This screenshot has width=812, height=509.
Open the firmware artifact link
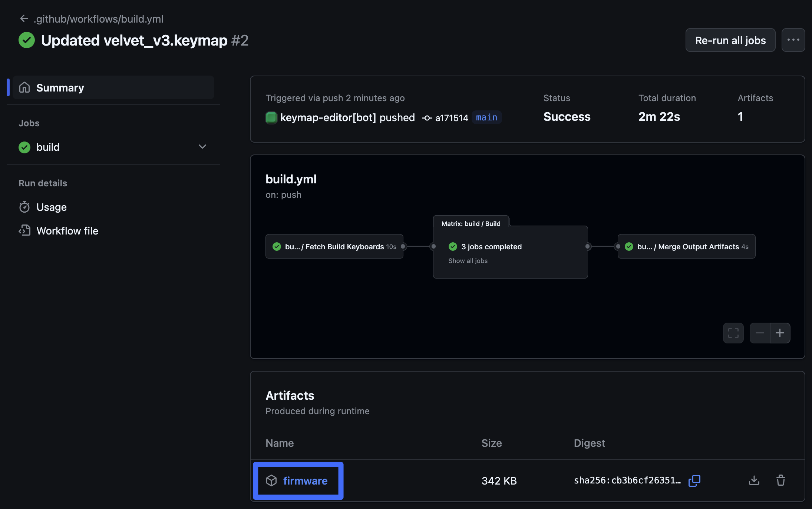click(x=305, y=481)
